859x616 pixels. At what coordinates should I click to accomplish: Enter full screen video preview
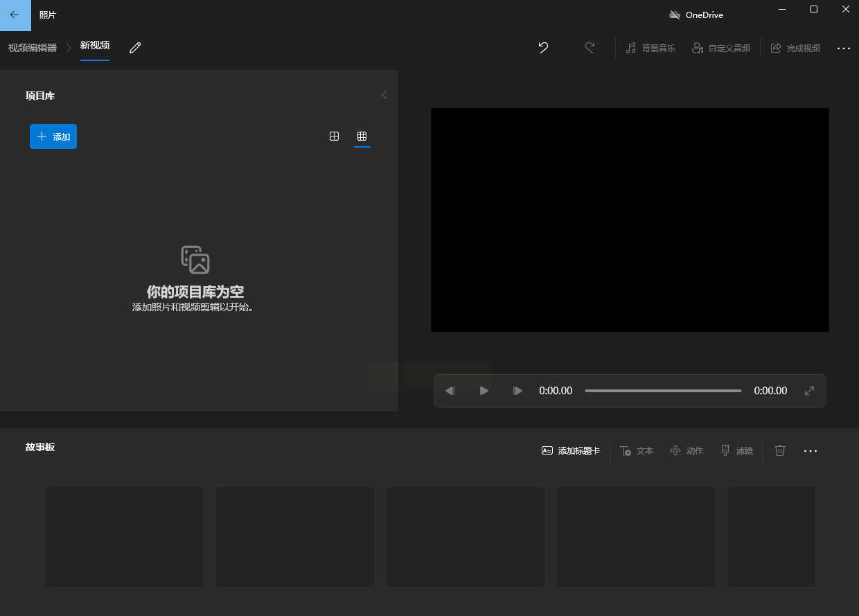[809, 391]
